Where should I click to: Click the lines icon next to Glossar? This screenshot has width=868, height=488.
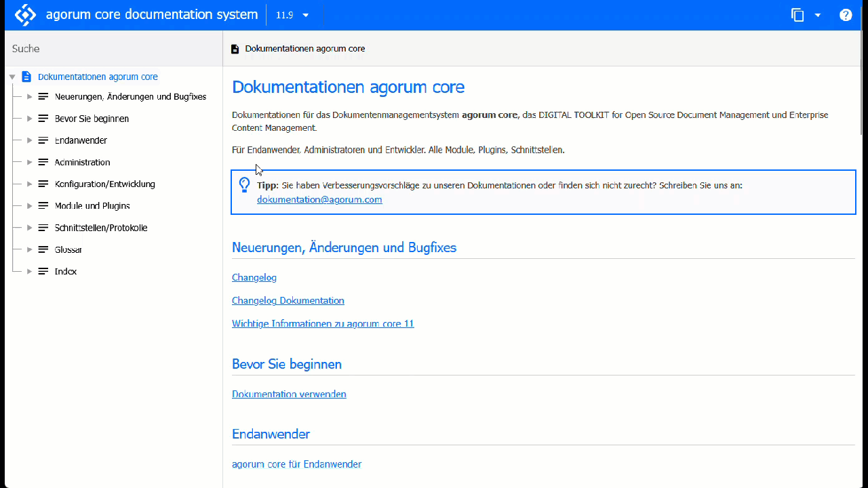43,249
